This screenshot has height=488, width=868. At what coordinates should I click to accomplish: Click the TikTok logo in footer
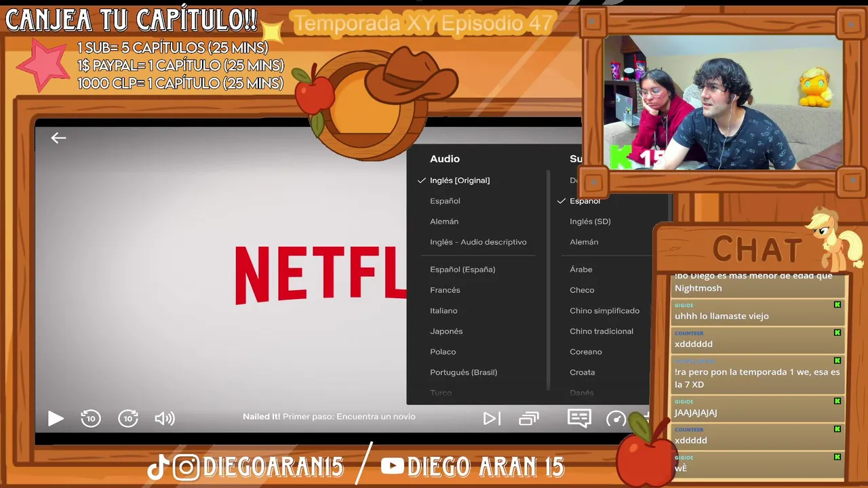coord(157,467)
